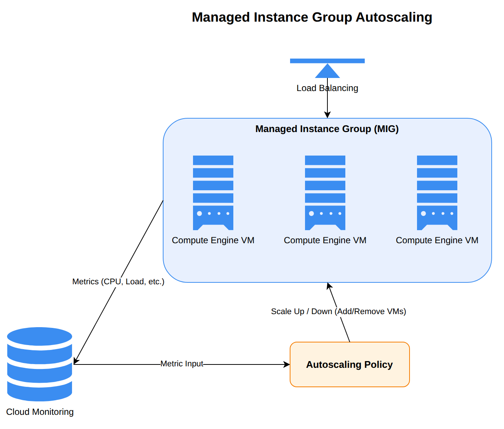Select the right Compute Engine VM server icon
504x429 pixels.
(x=437, y=193)
